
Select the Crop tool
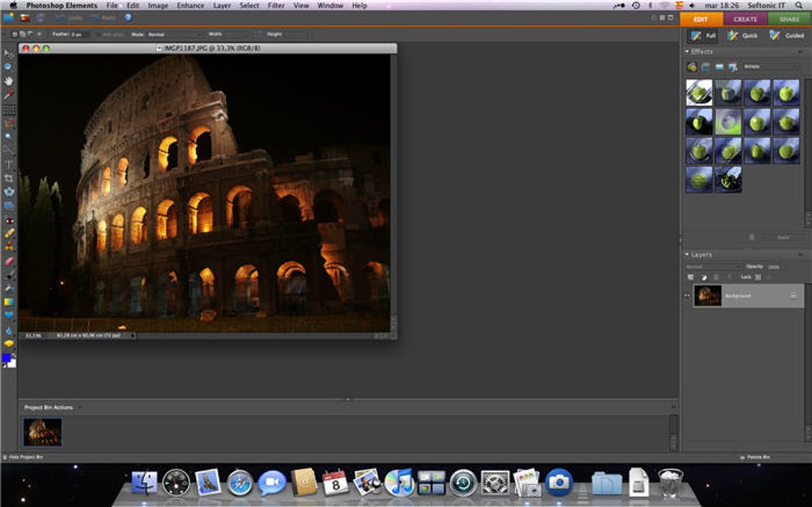(x=9, y=178)
